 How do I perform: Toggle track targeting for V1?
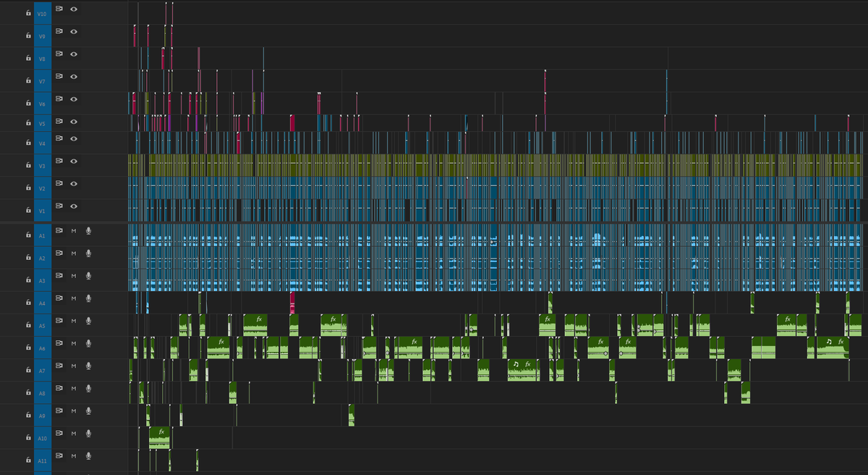(42, 211)
